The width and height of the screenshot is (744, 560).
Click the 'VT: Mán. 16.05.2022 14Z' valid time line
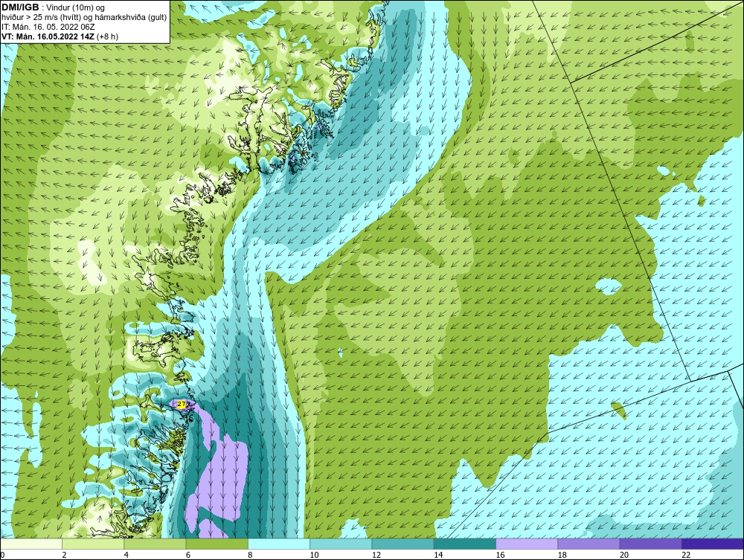(60, 36)
